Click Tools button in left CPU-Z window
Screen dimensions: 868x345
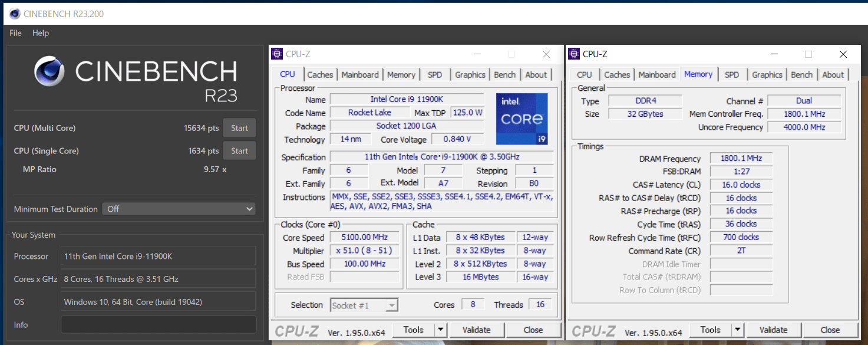[413, 330]
